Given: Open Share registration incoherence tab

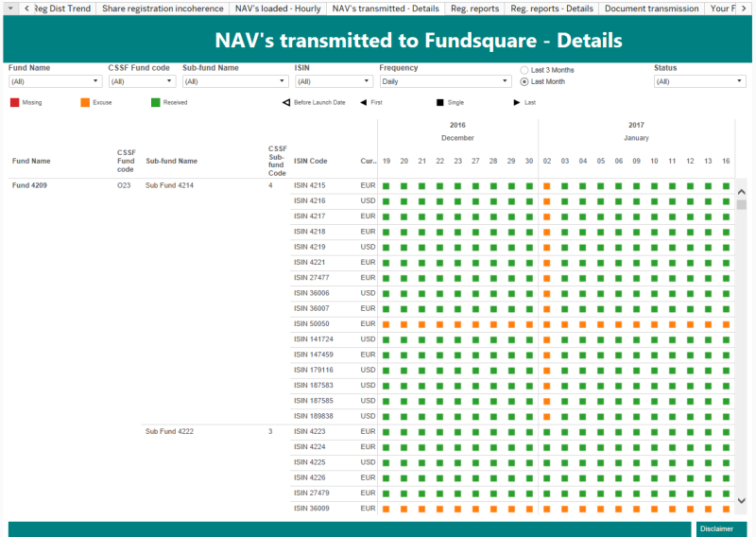Looking at the screenshot, I should point(163,9).
